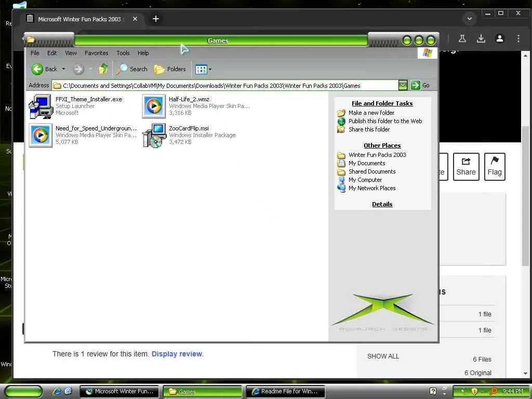Open the View menu
Screen dimensions: 532x399
coord(71,53)
